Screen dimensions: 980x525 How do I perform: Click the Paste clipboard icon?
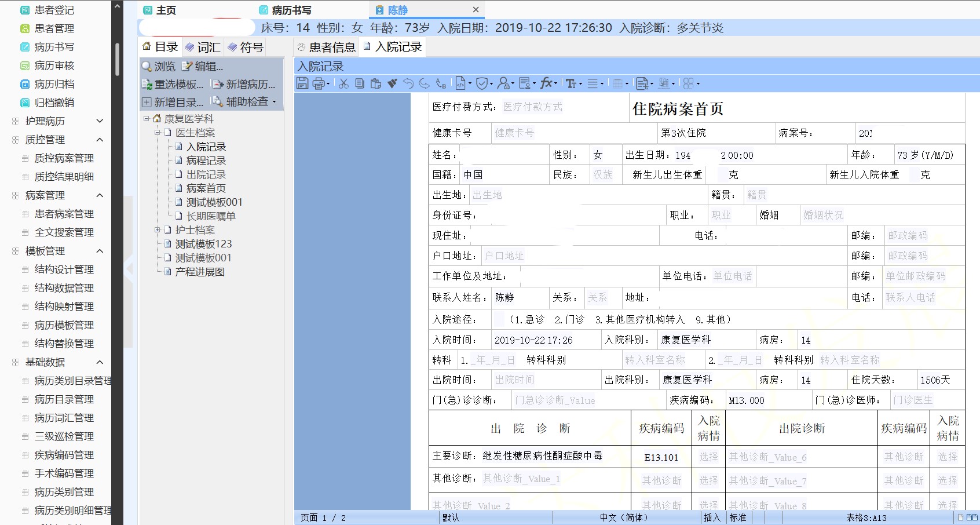376,83
